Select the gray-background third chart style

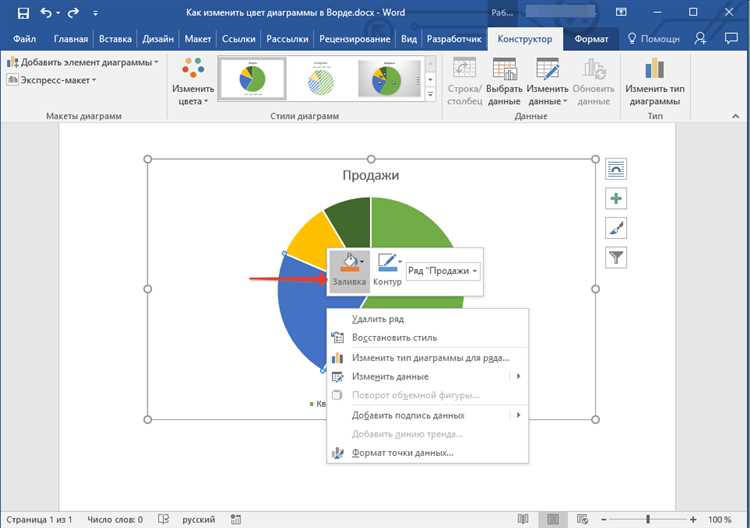[x=389, y=78]
